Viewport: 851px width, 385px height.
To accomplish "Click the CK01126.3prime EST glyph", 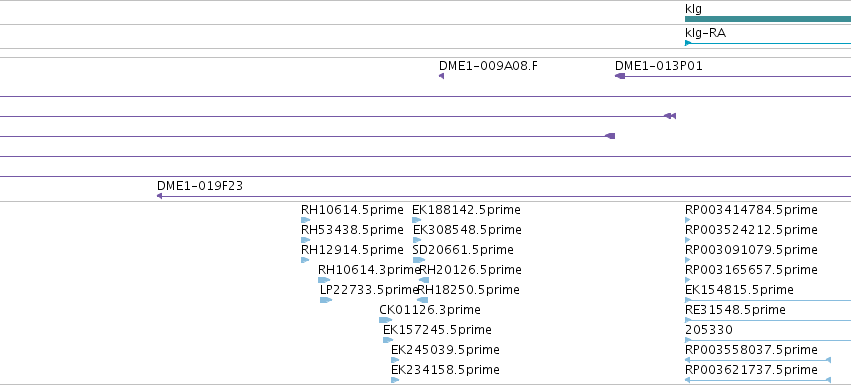I will pos(385,320).
